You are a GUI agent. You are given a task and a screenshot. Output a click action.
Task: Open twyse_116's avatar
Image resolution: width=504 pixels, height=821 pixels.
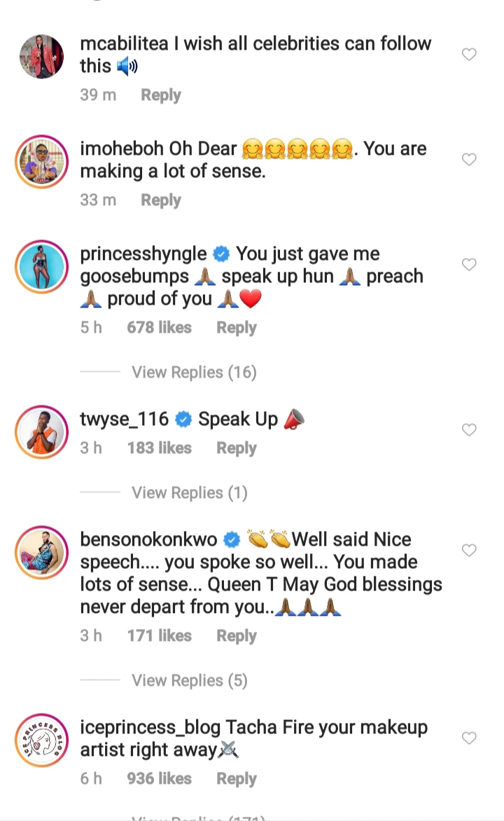41,432
